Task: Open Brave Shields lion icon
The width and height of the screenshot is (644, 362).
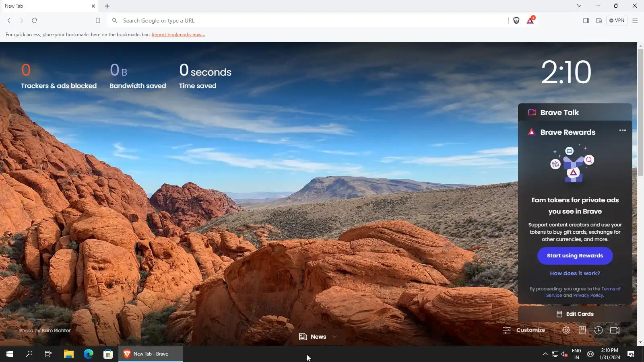Action: (516, 21)
